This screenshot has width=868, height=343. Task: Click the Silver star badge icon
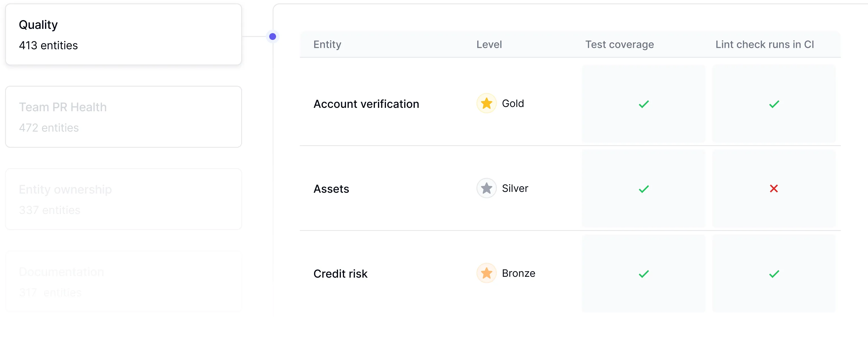(x=486, y=188)
